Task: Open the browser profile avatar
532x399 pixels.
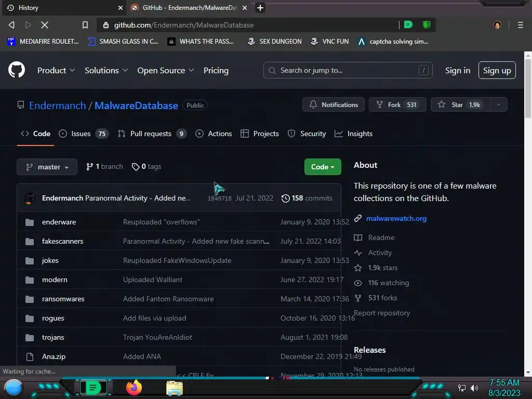Action: (x=497, y=25)
